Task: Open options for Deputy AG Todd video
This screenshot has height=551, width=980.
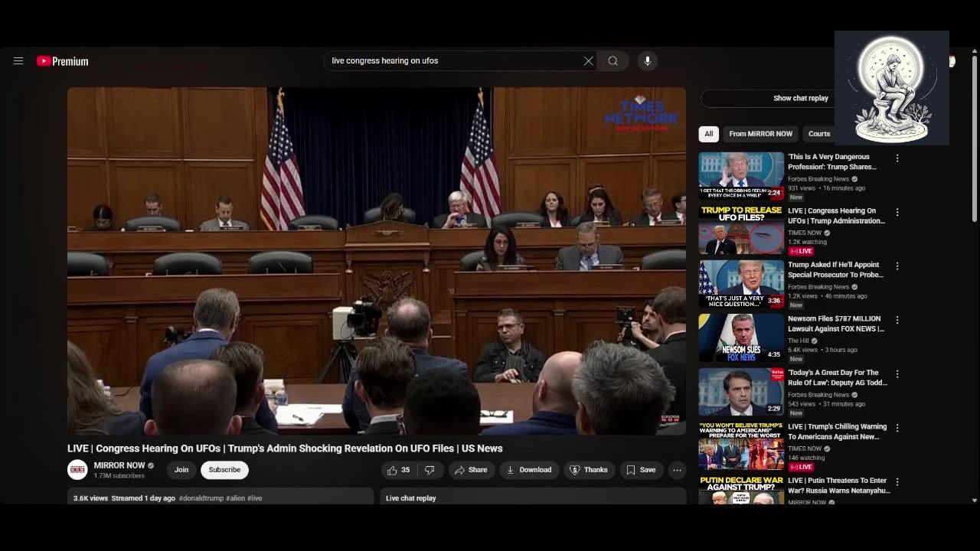Action: point(897,374)
